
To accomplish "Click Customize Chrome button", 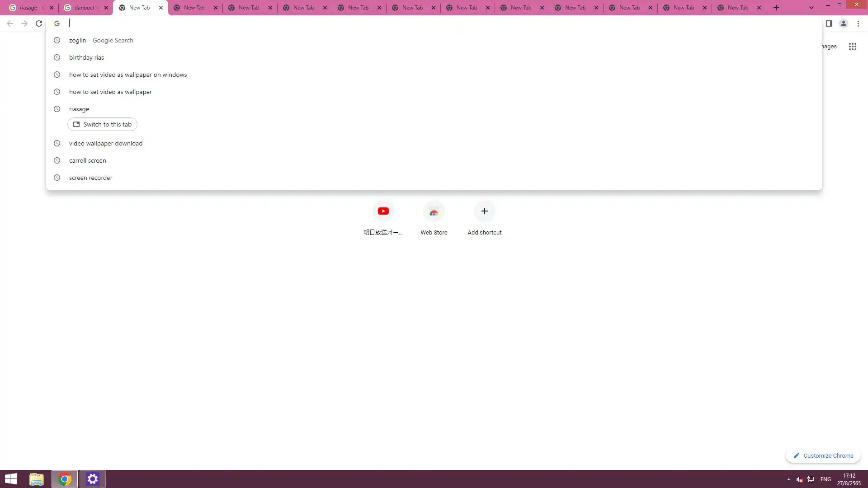I will [x=823, y=455].
